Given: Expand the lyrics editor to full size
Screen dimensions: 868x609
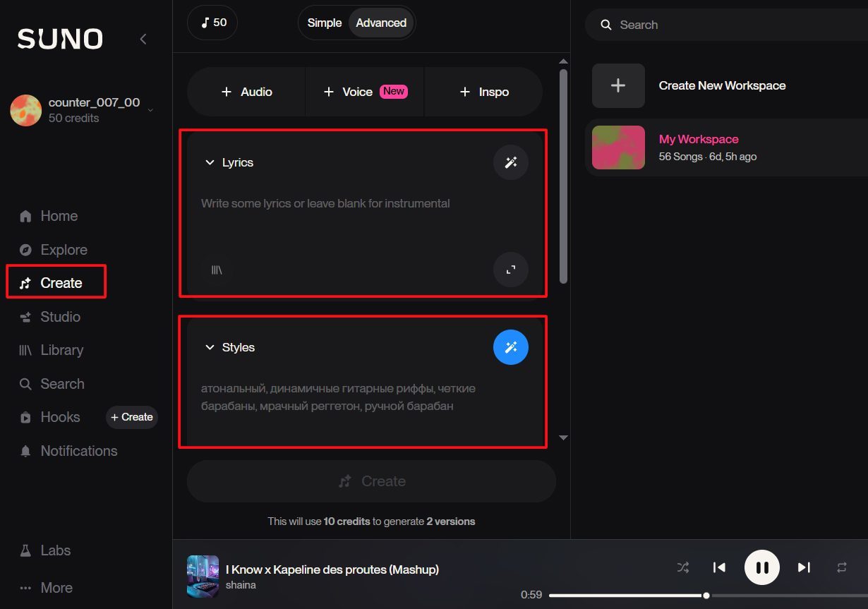Looking at the screenshot, I should pos(510,270).
